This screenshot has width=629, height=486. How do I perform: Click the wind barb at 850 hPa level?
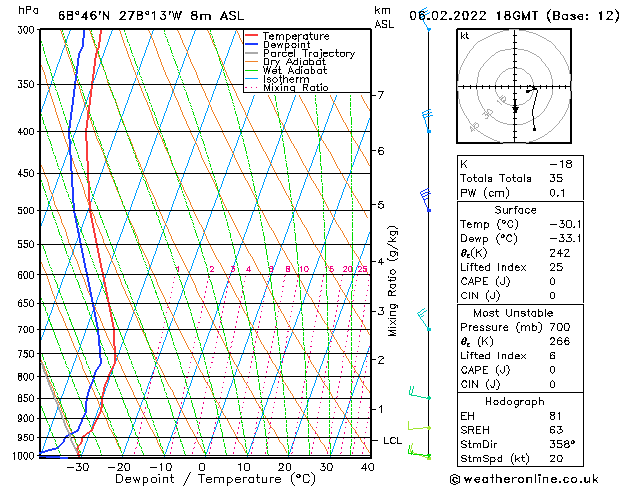(420, 393)
